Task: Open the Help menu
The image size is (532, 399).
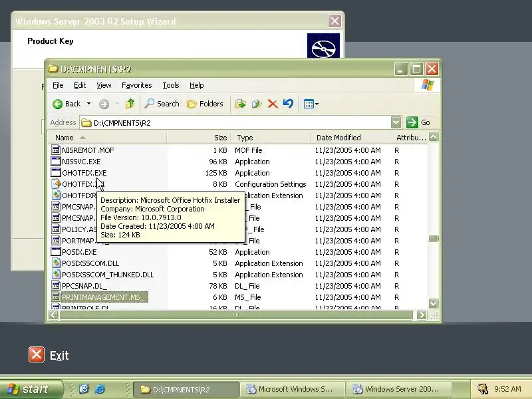Action: (x=196, y=85)
